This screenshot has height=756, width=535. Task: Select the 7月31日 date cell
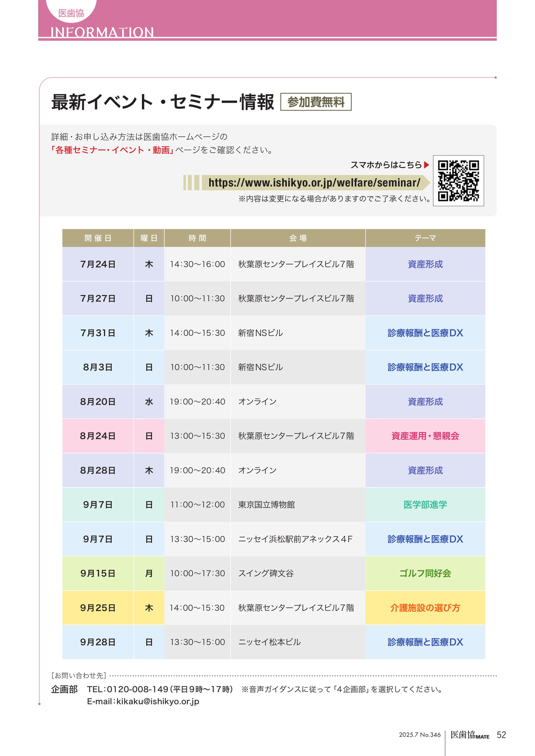98,333
